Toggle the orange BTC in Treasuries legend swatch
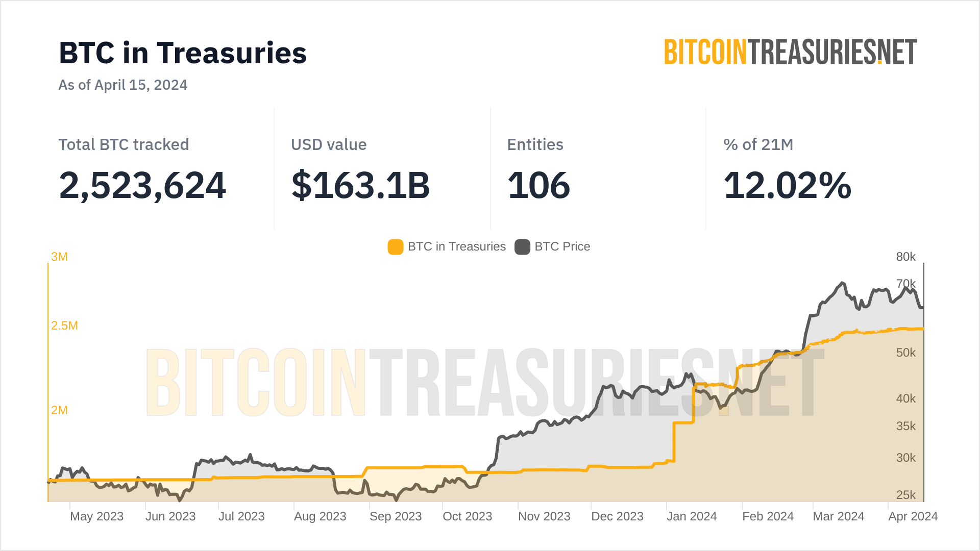The width and height of the screenshot is (980, 551). pos(395,247)
